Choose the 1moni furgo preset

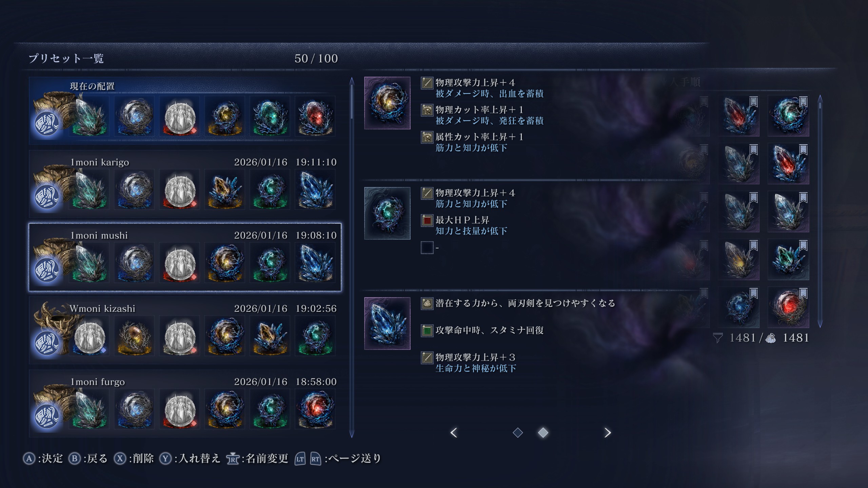[x=185, y=403]
